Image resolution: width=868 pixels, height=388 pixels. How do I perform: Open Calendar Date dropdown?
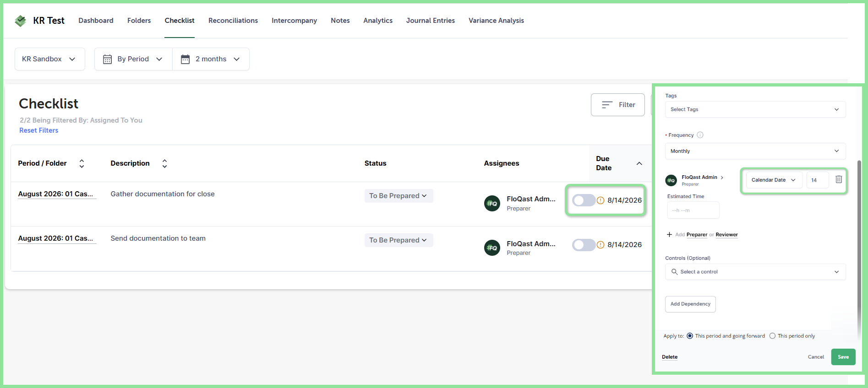tap(774, 180)
